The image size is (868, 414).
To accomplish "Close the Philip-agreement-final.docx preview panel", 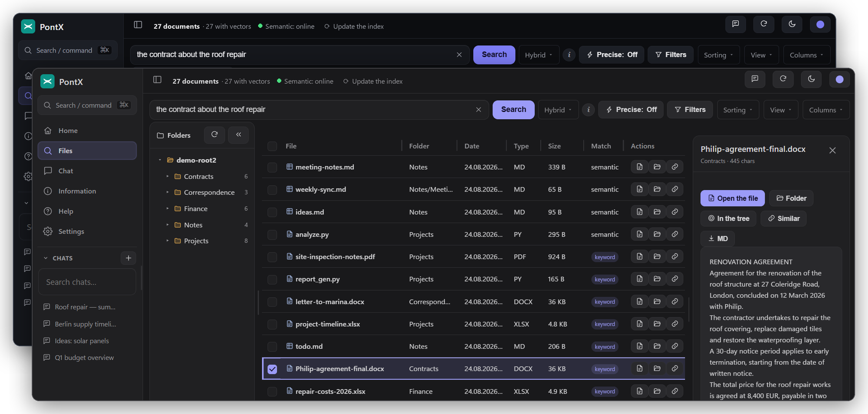I will (x=832, y=151).
